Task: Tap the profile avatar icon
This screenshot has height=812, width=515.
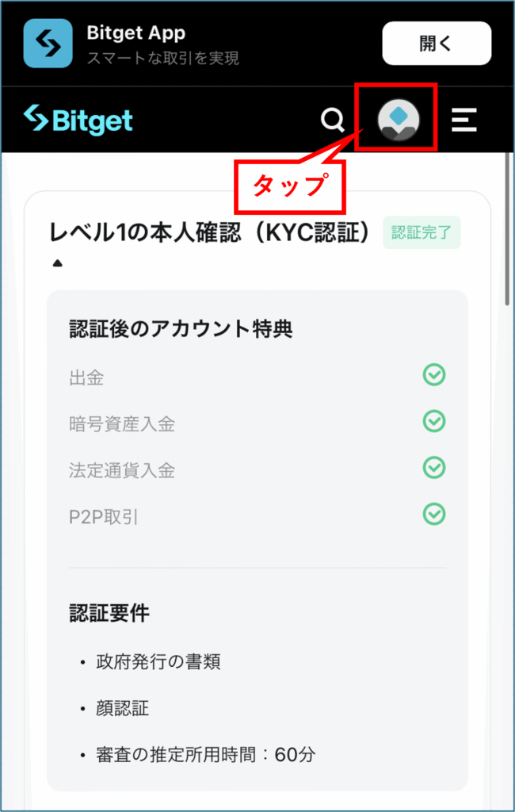Action: pos(398,120)
